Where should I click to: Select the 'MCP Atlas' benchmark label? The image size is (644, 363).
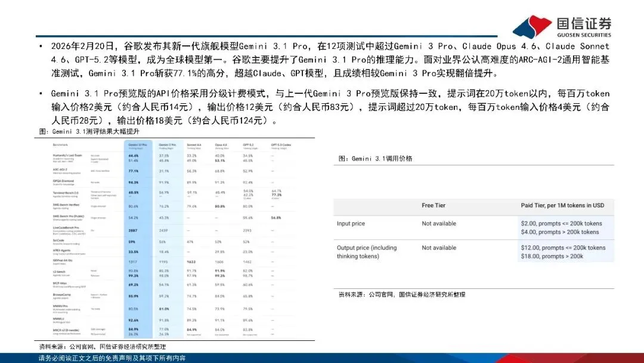tap(60, 283)
